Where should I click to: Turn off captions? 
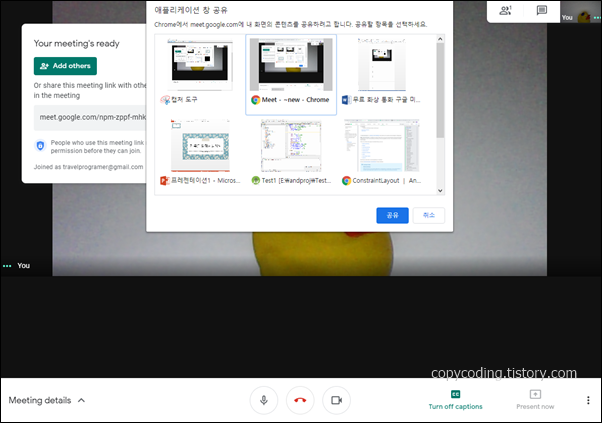[455, 400]
